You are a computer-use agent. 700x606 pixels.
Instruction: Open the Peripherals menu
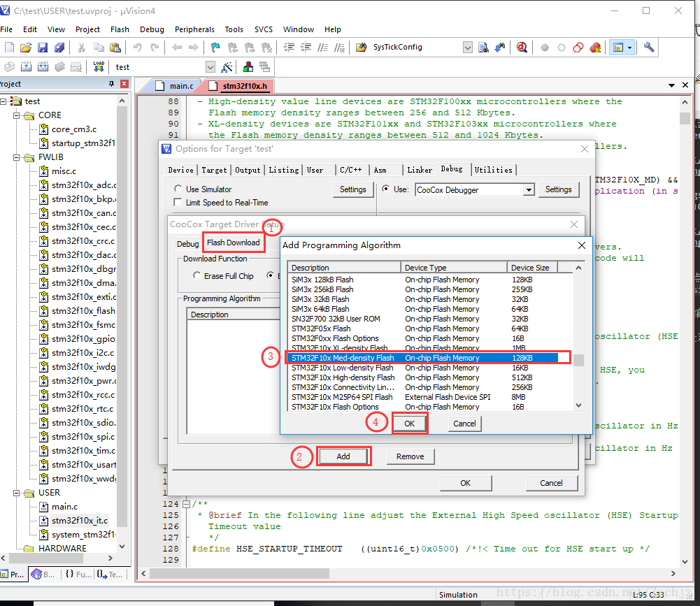click(x=194, y=29)
